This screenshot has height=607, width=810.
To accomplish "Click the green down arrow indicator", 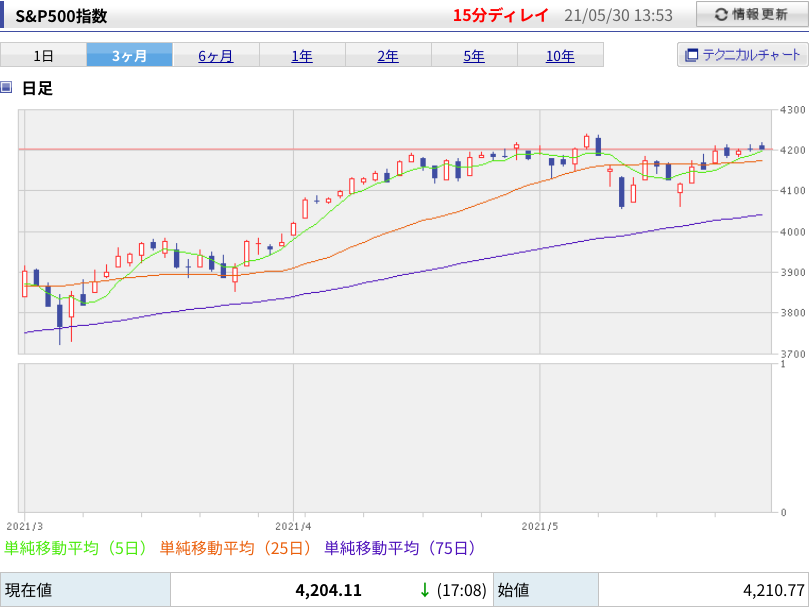I will pos(425,590).
